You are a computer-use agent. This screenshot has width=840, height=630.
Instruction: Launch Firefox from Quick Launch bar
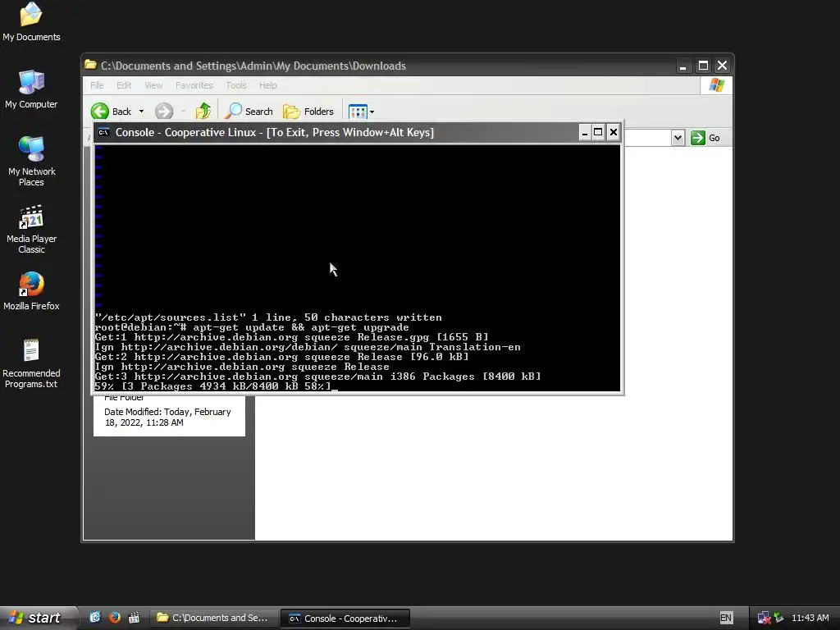pyautogui.click(x=115, y=618)
